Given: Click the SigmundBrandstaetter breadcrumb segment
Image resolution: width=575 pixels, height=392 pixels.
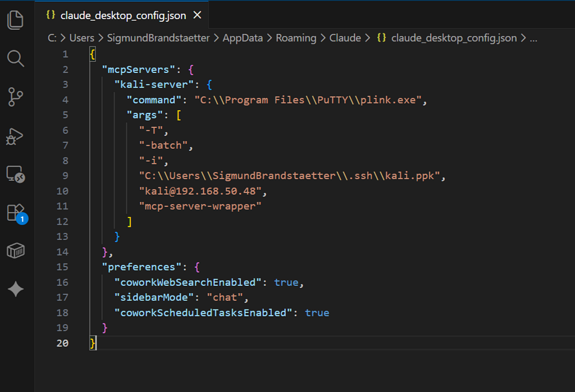Looking at the screenshot, I should click(x=158, y=38).
